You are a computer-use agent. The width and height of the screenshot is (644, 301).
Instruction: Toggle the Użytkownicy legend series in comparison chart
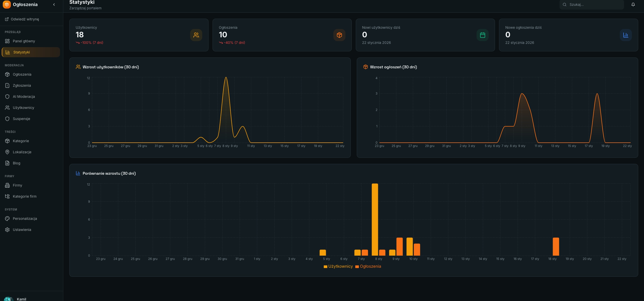(338, 266)
